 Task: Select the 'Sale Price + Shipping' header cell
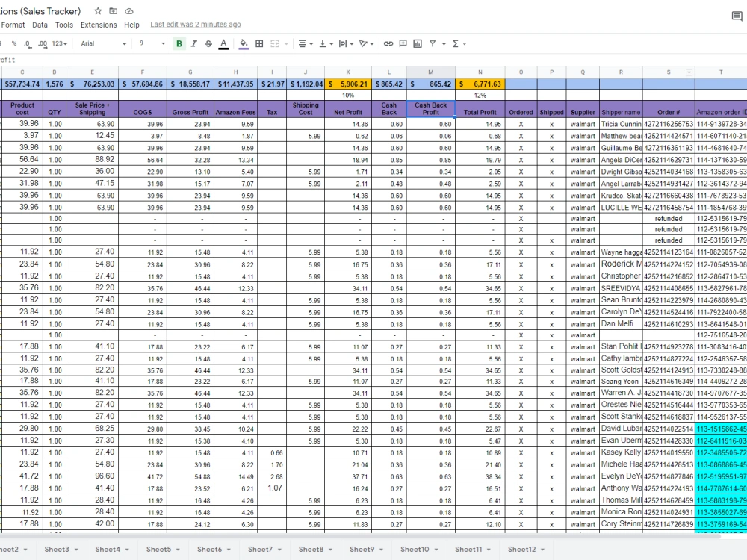pyautogui.click(x=93, y=108)
